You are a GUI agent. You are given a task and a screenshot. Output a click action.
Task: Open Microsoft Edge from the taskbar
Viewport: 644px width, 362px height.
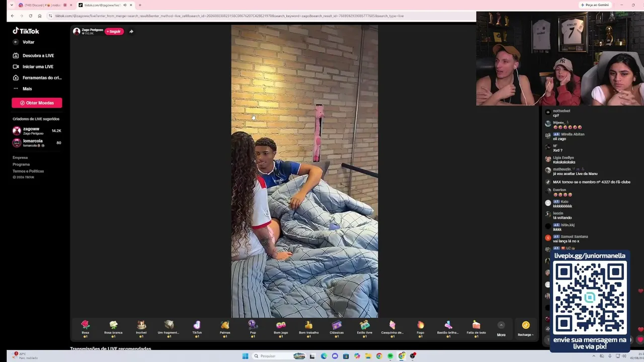click(x=324, y=356)
